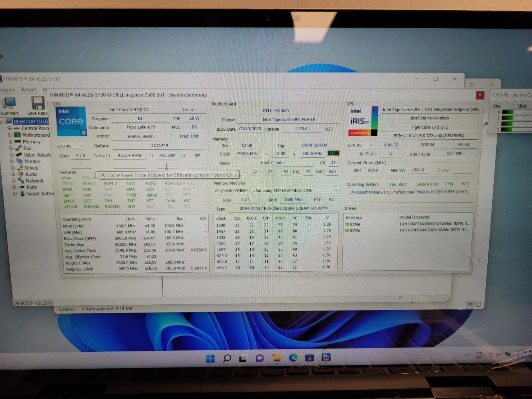Click the Intel Iris Xe Graphics logo
This screenshot has width=532, height=399.
pos(363,121)
